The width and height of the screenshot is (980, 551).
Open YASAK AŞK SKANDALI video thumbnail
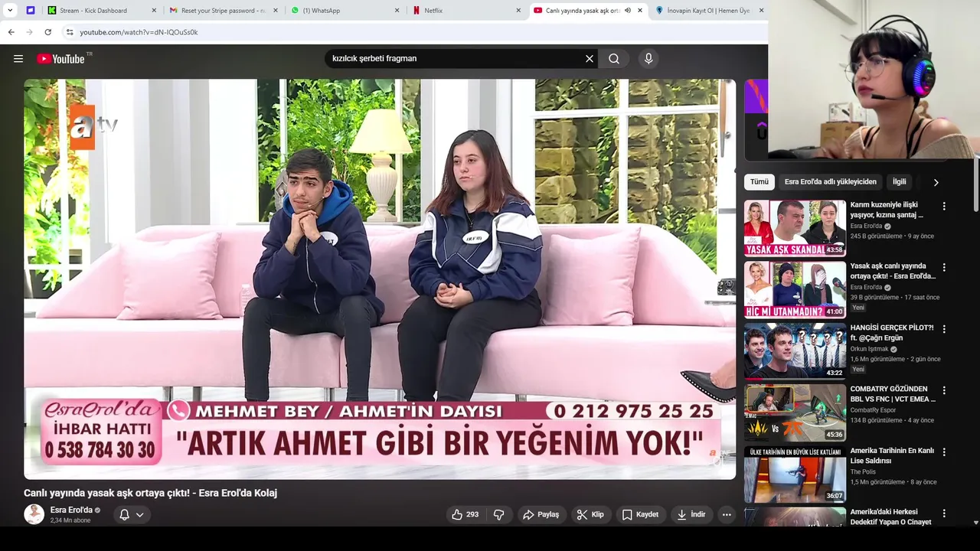pos(795,228)
